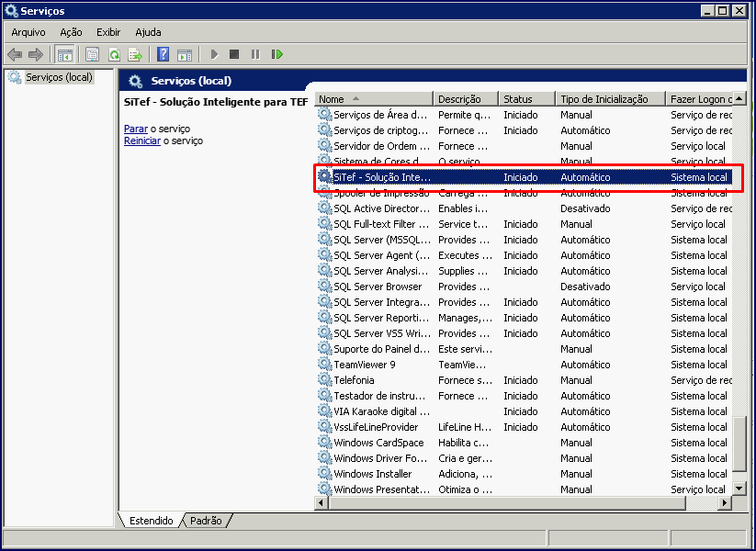Click the gear icon next to TeamViewer 9
Image resolution: width=756 pixels, height=551 pixels.
[325, 364]
